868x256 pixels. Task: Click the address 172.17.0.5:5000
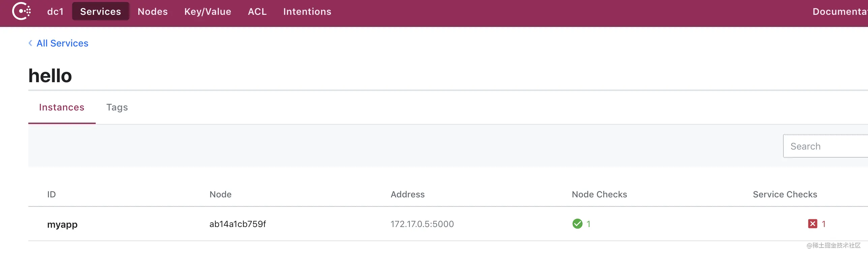click(422, 224)
